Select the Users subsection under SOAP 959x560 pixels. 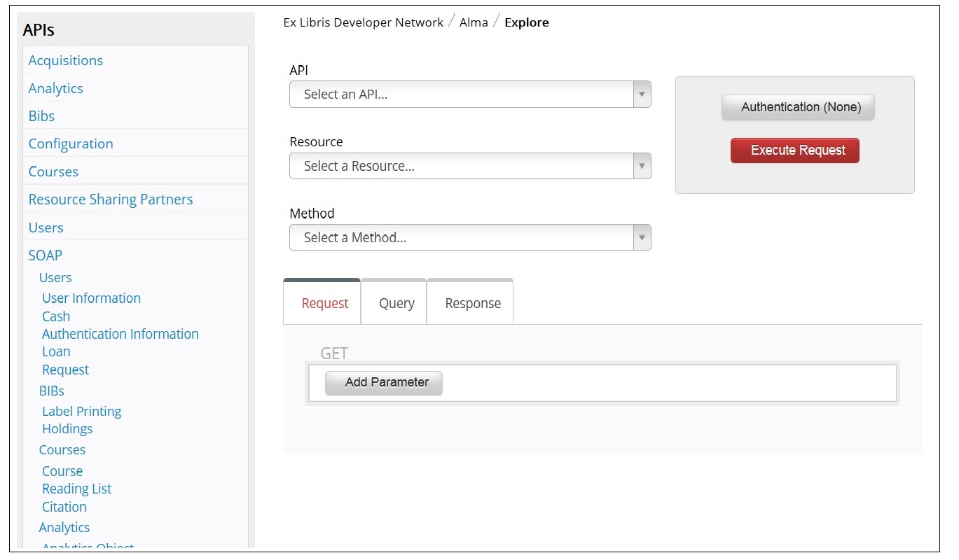click(x=55, y=278)
